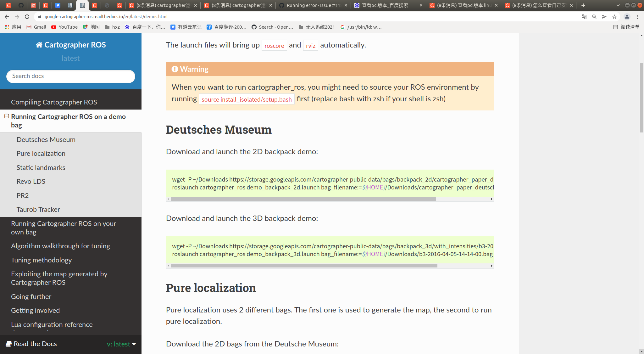Open the Compiling Cartographer ROS page
The height and width of the screenshot is (354, 644).
click(54, 102)
